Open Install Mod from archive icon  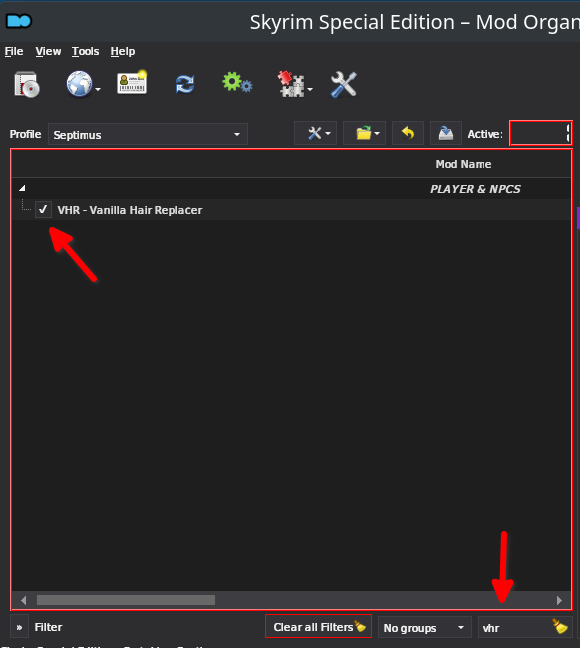pos(27,84)
